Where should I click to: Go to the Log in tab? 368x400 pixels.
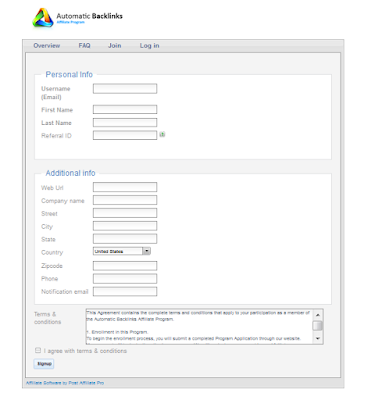pyautogui.click(x=149, y=46)
